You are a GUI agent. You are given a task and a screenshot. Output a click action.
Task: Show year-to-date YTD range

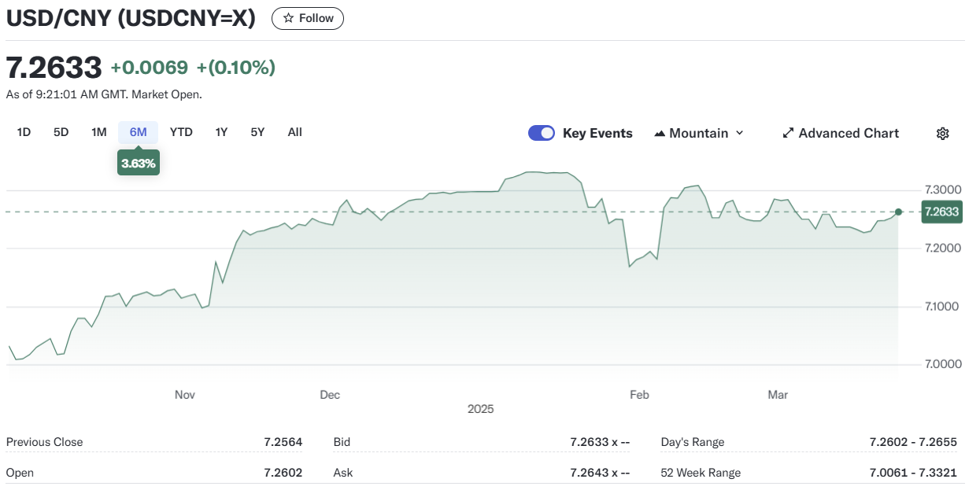tap(181, 132)
